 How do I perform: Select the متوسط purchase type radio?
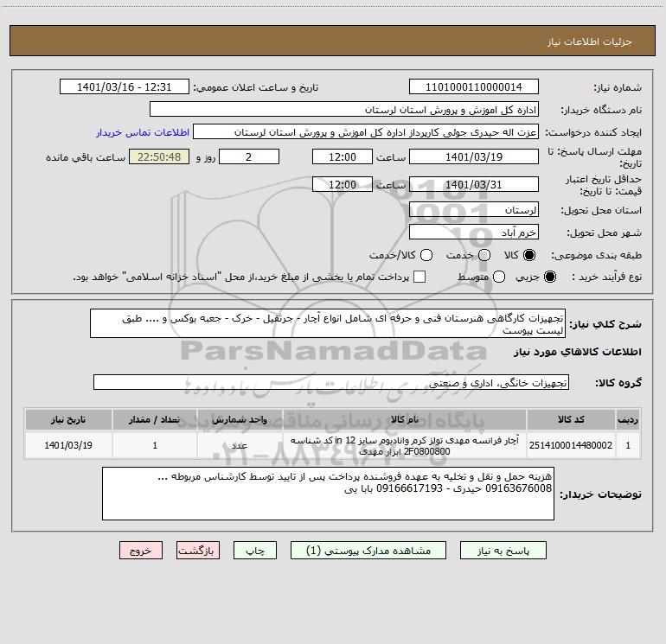[499, 277]
